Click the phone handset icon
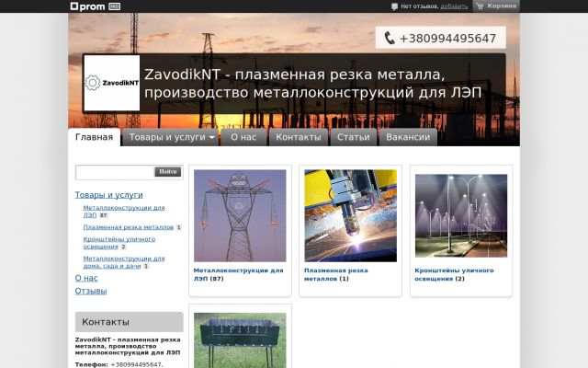The width and height of the screenshot is (588, 368). pos(390,38)
